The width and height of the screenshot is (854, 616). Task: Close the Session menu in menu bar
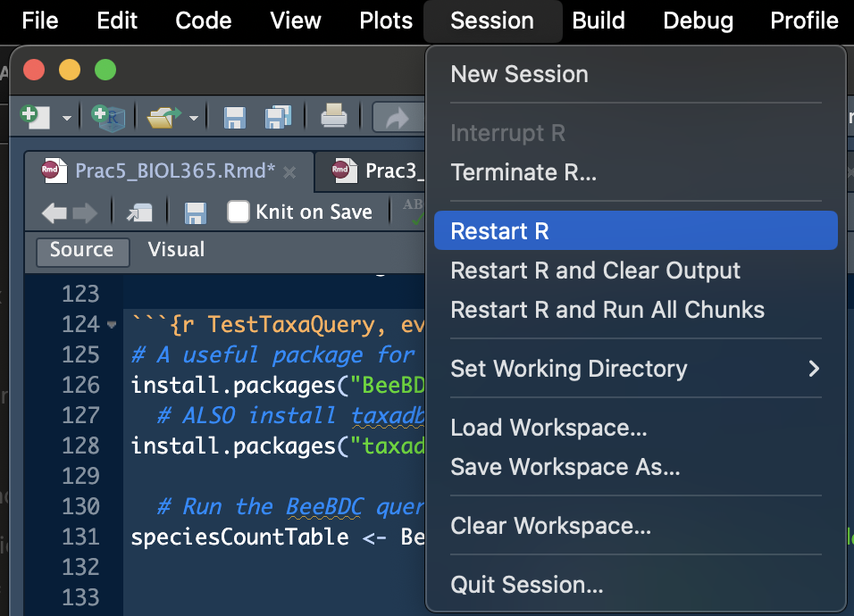(x=492, y=21)
